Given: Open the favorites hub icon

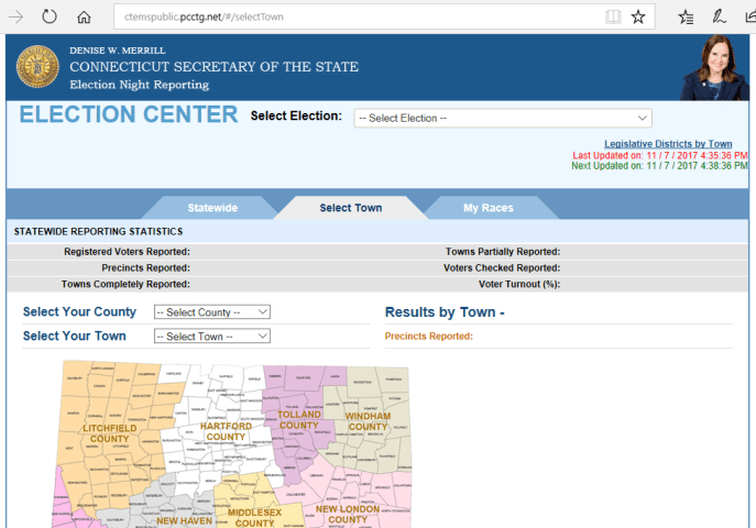Looking at the screenshot, I should [x=686, y=17].
